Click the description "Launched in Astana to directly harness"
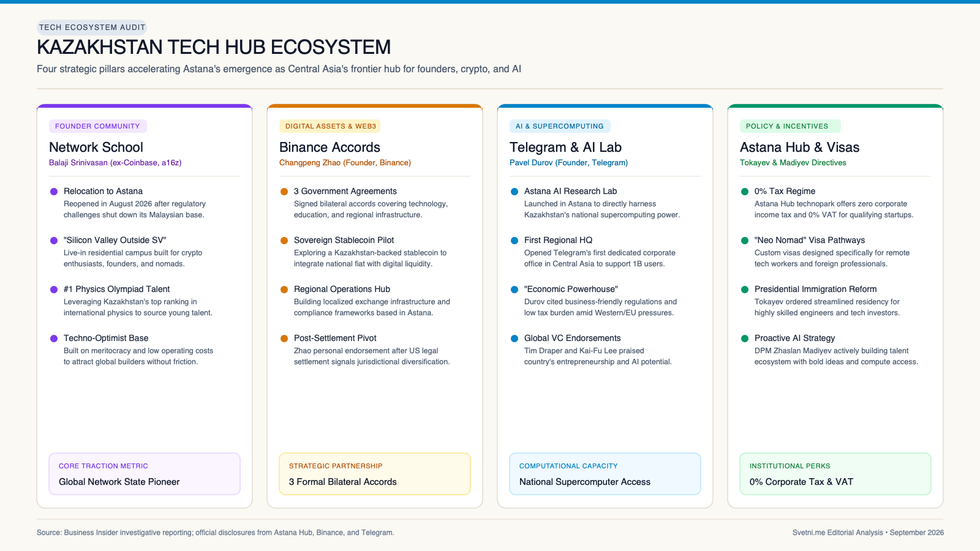980x551 pixels. (x=602, y=209)
